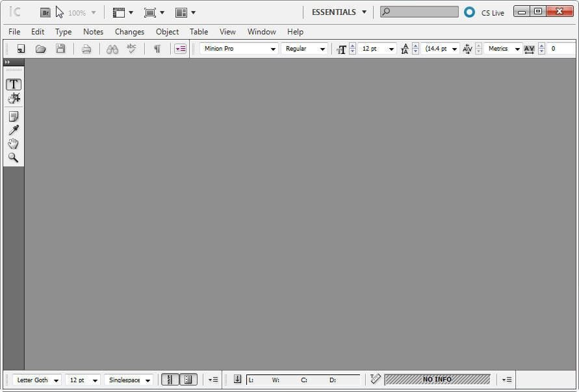Toggle line numbers in bottom bar
The height and width of the screenshot is (392, 579).
170,380
